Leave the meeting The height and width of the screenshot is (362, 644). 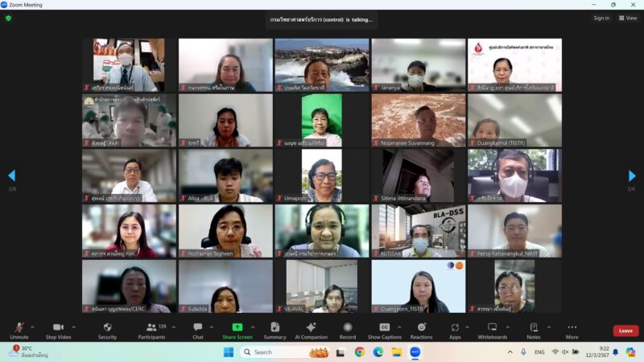(625, 331)
